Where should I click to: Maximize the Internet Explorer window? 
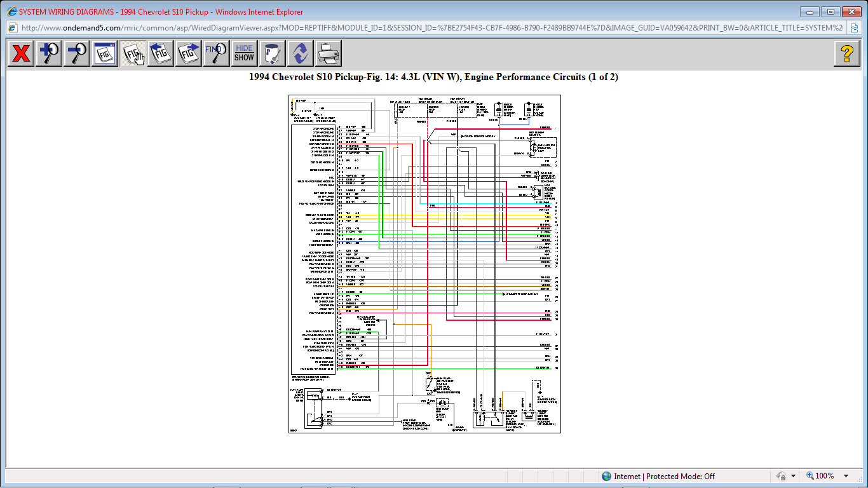(x=830, y=11)
